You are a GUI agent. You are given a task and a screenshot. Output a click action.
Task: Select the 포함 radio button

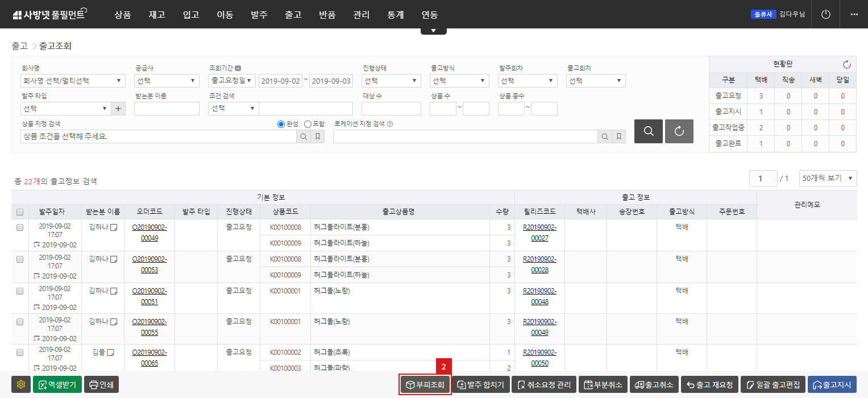[308, 124]
